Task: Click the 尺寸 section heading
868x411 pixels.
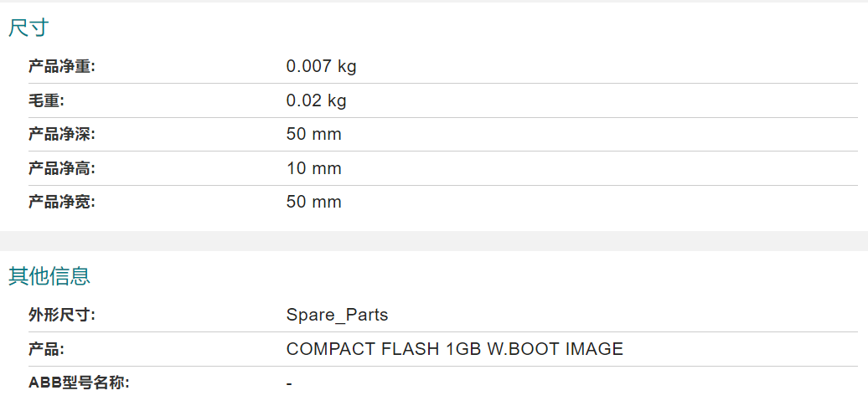Action: tap(28, 28)
